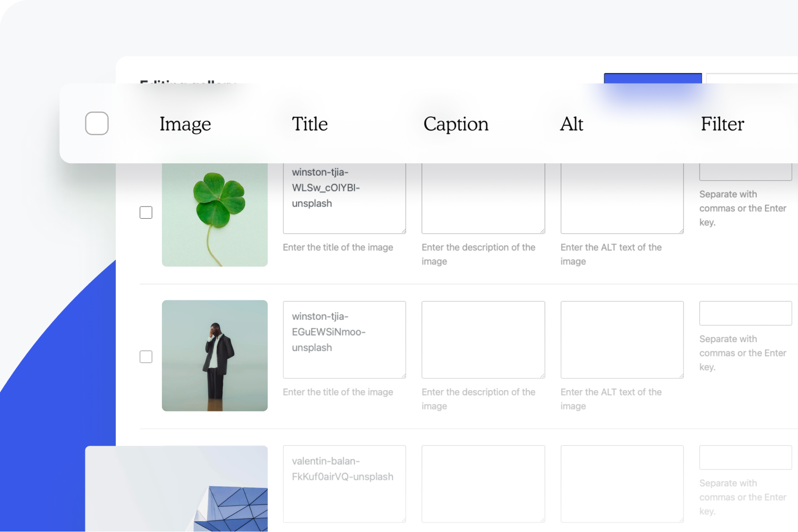Tick the checkbox beside the clover image
The image size is (798, 532).
click(146, 213)
